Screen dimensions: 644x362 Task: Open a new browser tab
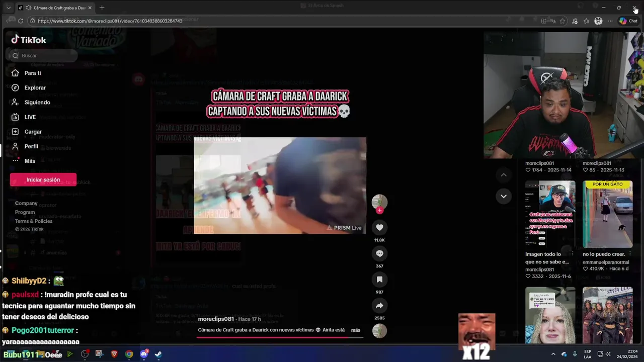point(102,8)
